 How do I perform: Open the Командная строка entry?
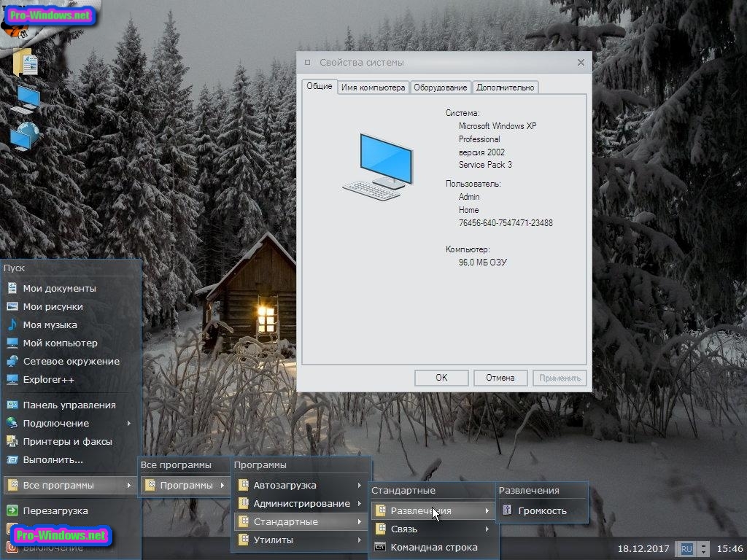tap(433, 547)
